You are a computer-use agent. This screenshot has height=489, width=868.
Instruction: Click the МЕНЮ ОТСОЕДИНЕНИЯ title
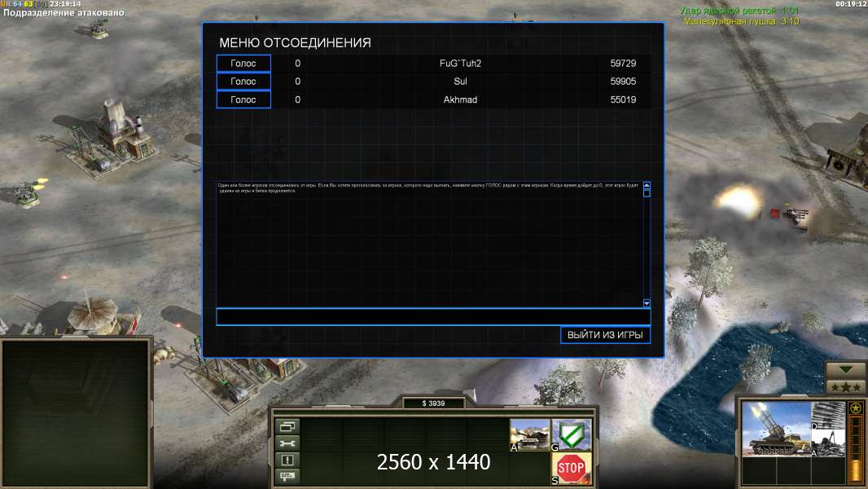point(295,42)
